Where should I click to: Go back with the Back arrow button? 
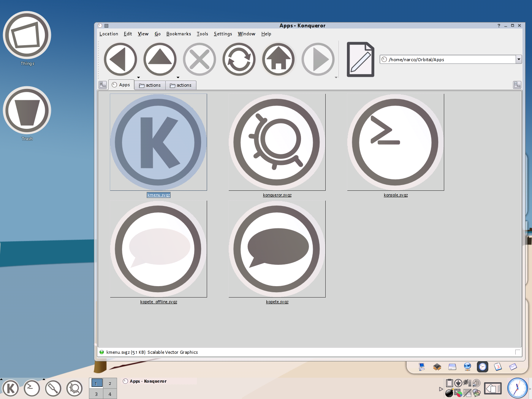(x=120, y=59)
